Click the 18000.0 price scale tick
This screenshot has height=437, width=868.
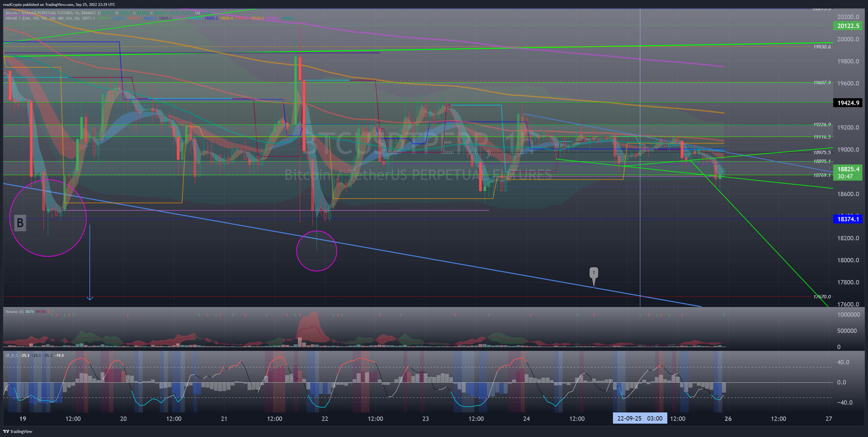[x=848, y=260]
